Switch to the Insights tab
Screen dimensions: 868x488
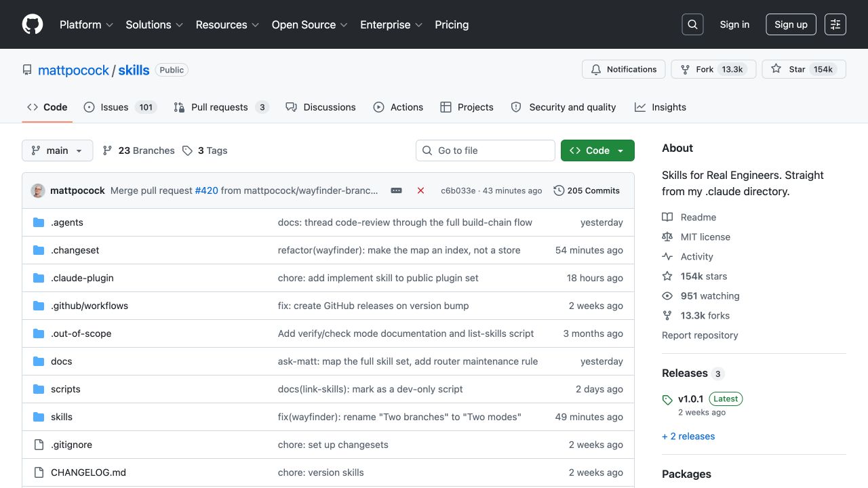[x=660, y=107]
